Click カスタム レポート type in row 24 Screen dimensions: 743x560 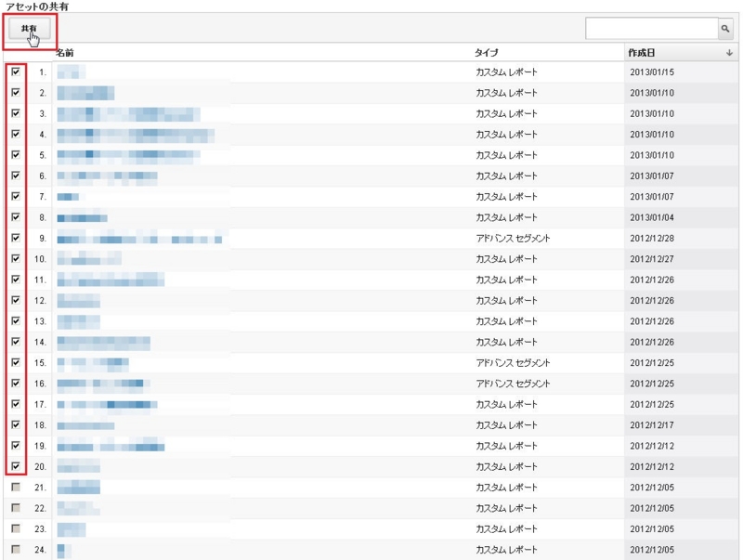[506, 550]
